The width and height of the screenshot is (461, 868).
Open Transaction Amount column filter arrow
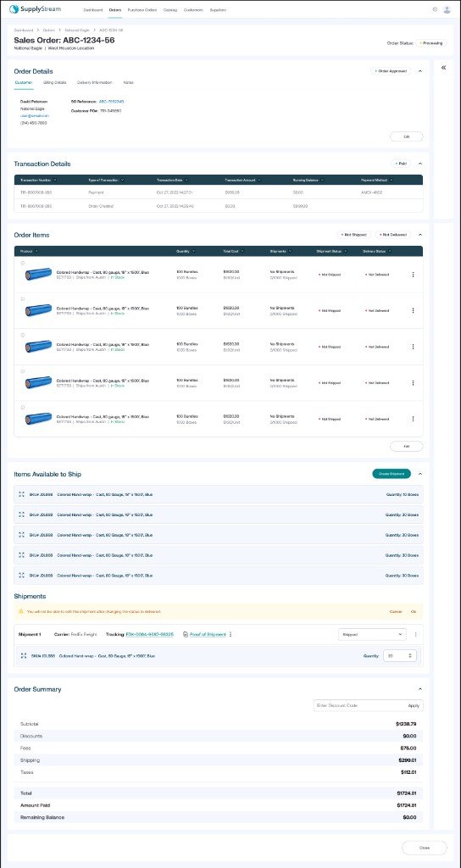coord(259,180)
